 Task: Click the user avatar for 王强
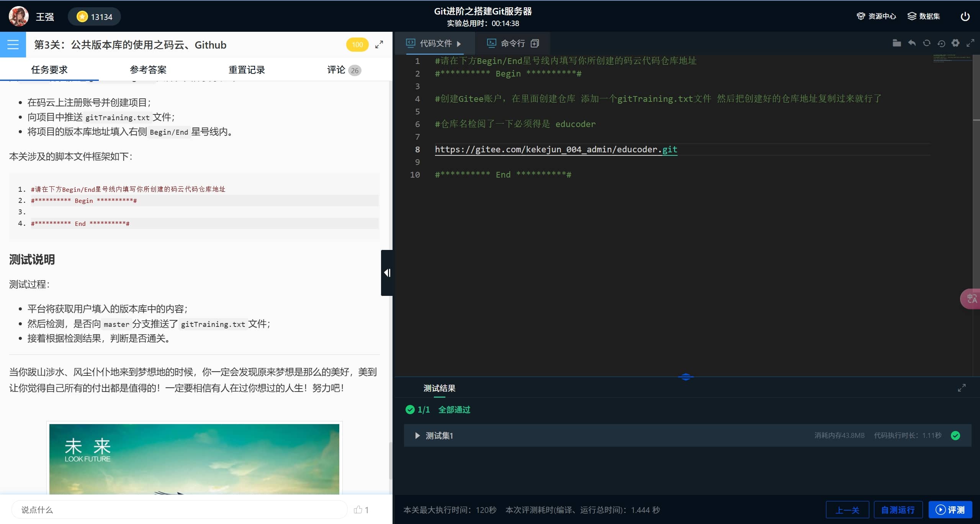[x=18, y=16]
